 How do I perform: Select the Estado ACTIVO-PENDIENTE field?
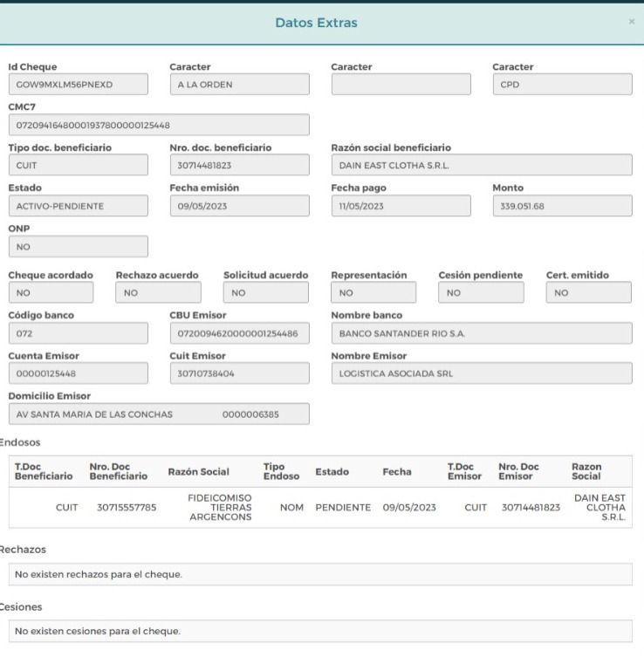point(79,206)
